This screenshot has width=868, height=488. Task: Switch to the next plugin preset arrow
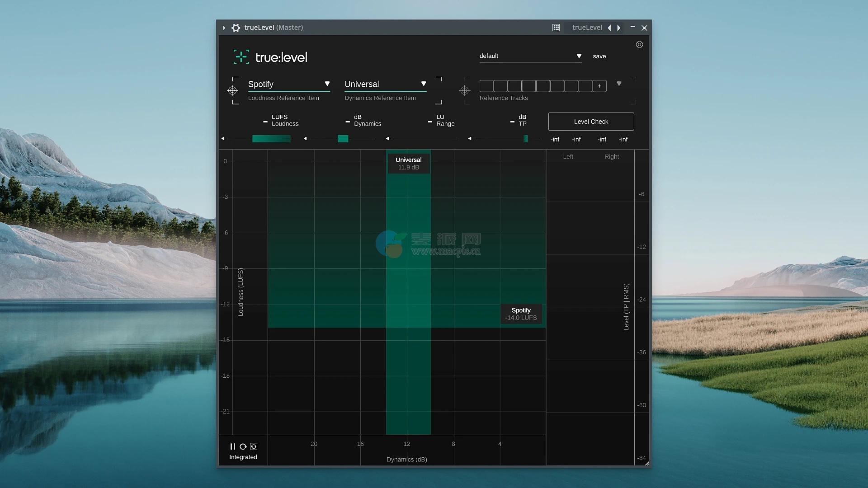(619, 28)
